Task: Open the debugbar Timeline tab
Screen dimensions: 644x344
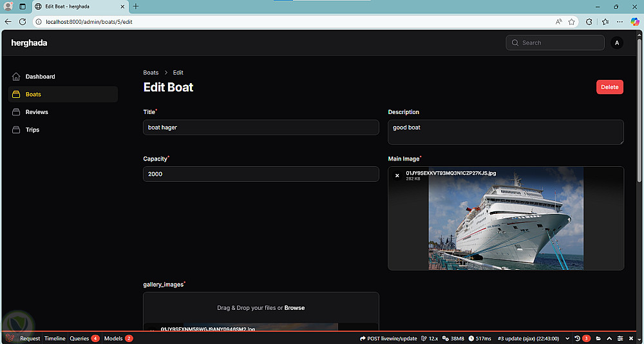Action: coord(55,339)
